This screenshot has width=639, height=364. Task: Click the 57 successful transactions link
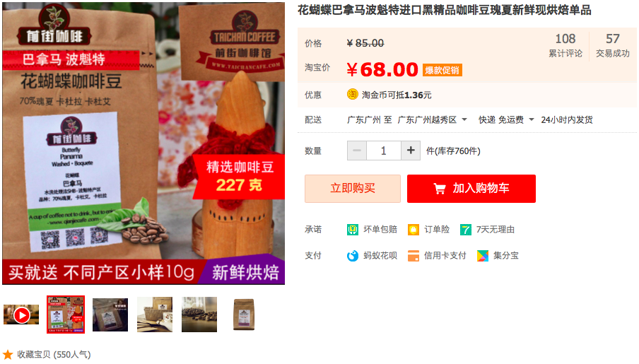[x=613, y=45]
